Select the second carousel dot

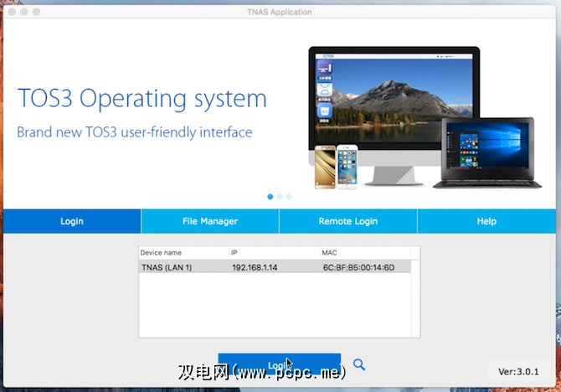click(x=280, y=197)
